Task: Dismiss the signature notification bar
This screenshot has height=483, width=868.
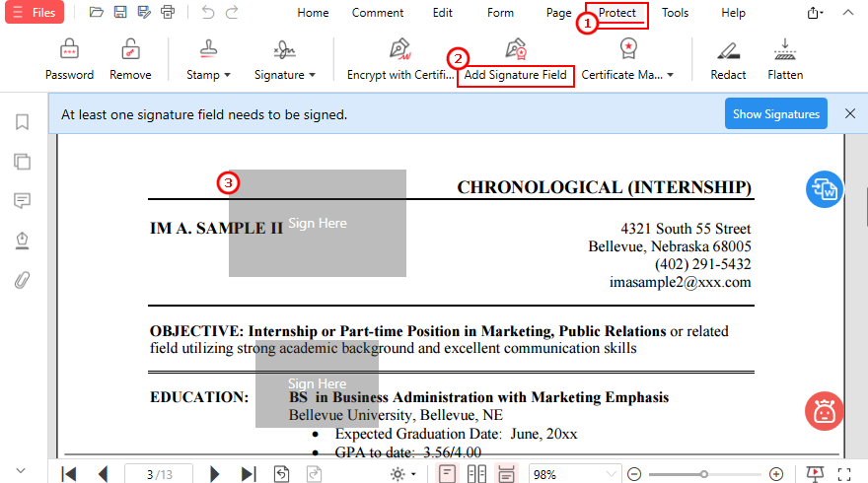Action: 850,113
